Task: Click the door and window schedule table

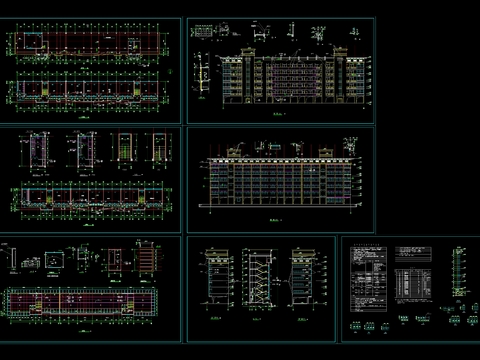Action: click(413, 284)
